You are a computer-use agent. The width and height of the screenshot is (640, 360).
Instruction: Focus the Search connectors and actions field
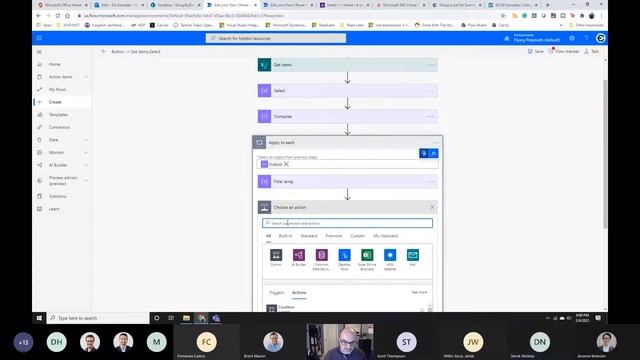347,223
